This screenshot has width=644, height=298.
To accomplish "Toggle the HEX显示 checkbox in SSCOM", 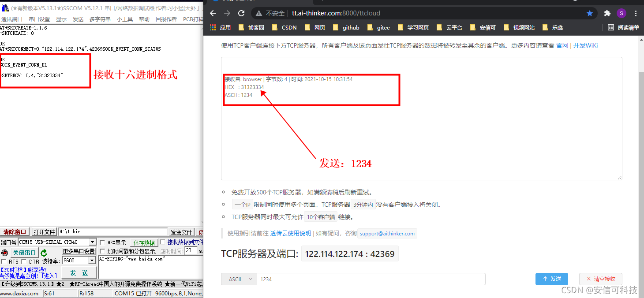I will 102,242.
